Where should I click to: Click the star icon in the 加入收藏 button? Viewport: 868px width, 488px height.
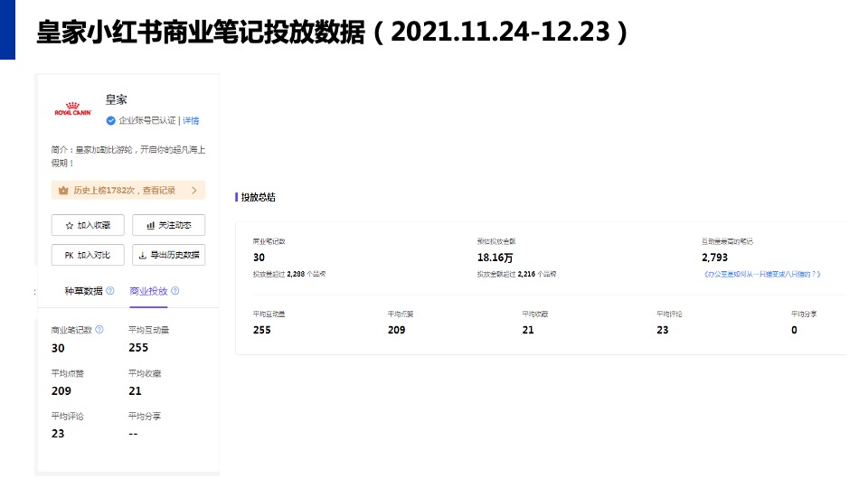70,226
